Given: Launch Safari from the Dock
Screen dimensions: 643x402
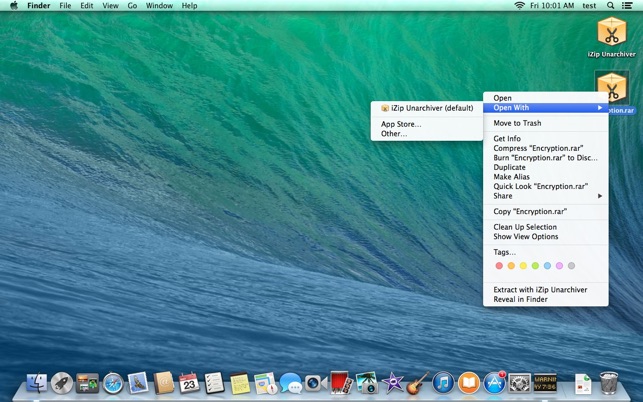Looking at the screenshot, I should pyautogui.click(x=113, y=382).
